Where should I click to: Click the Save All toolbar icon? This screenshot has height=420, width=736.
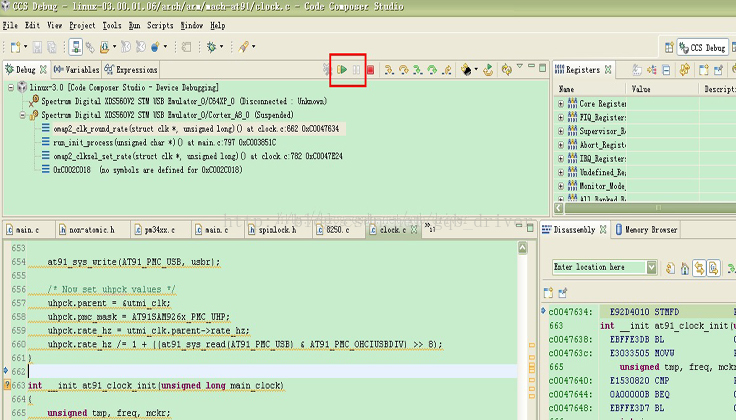pos(51,47)
